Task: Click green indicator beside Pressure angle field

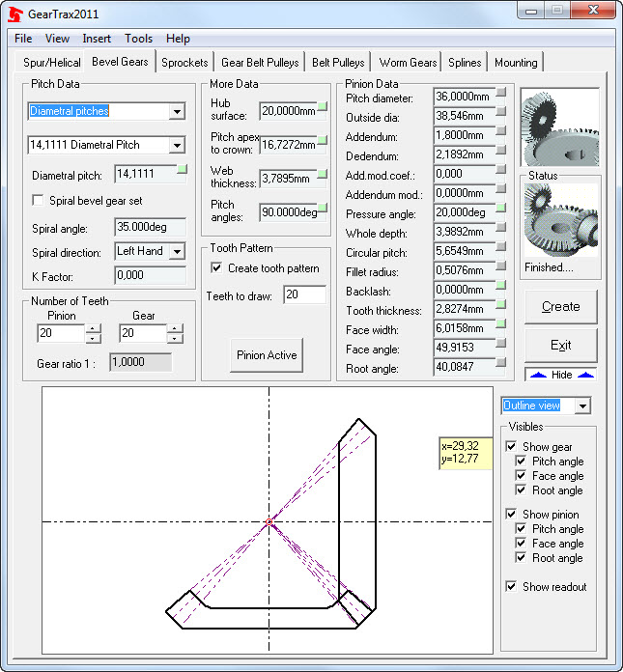Action: coord(500,209)
